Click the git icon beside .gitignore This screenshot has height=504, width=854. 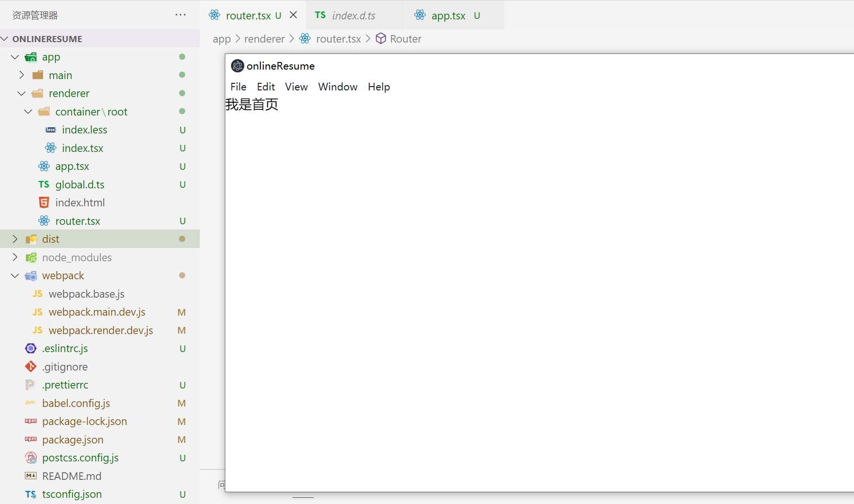click(31, 367)
